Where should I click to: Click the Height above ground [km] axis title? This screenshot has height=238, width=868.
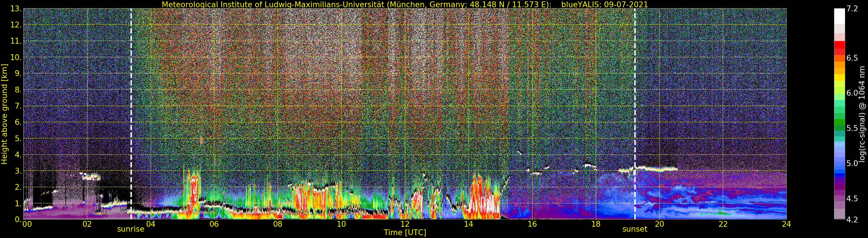4,114
